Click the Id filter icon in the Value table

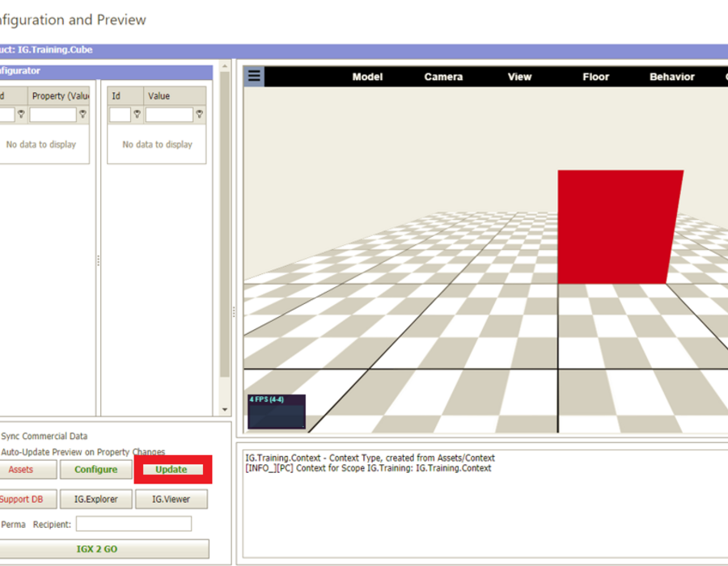pos(137,114)
